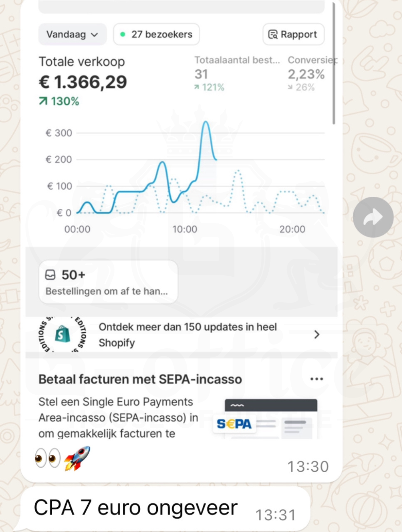Click the sales chart peak near 12:00
The height and width of the screenshot is (532, 402).
coord(205,122)
